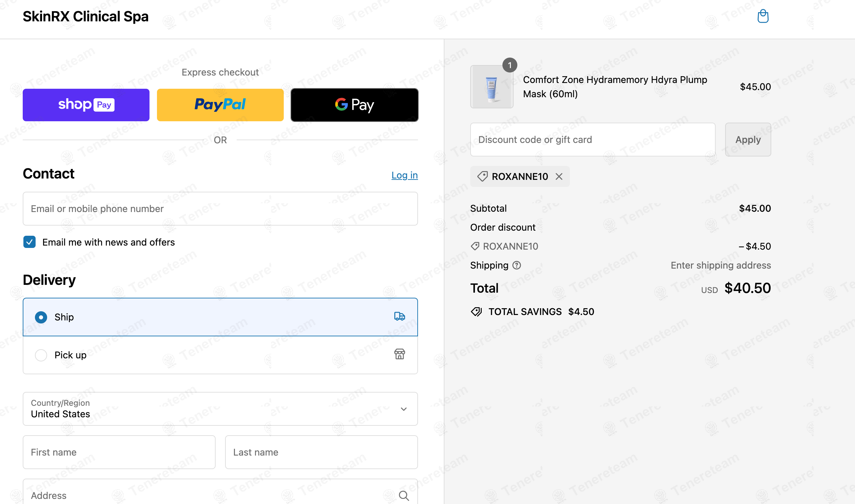Viewport: 855px width, 504px height.
Task: Click the Enter shipping address text
Action: 721,265
